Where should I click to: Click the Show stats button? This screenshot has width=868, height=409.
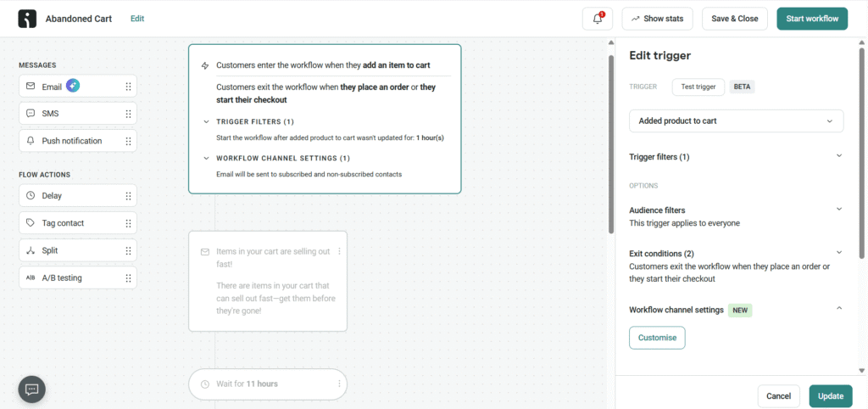(x=657, y=19)
